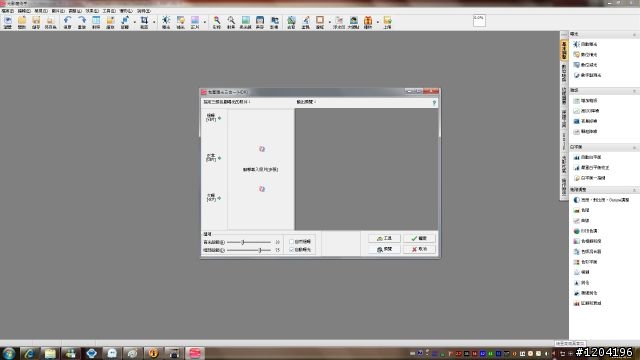640x360 pixels.
Task: Collapse the second section header in right panel
Action: click(x=634, y=91)
